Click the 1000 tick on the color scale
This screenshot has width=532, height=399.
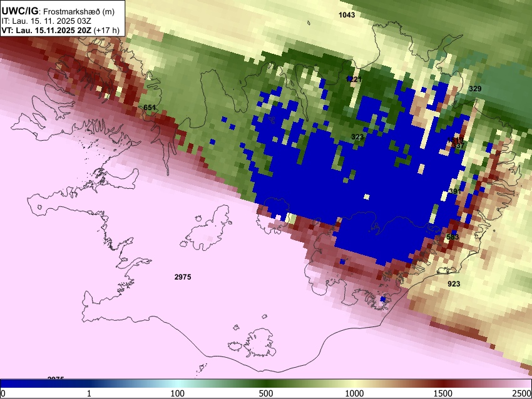354,393
